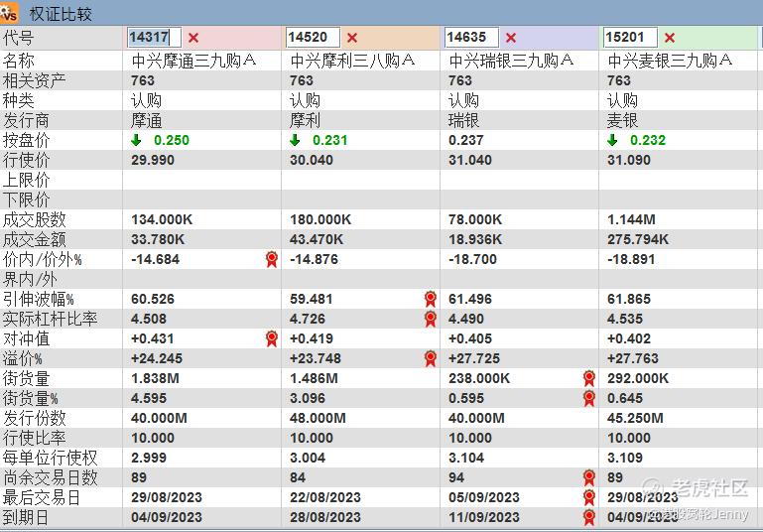763x532 pixels.
Task: Click the 按盘价 row label
Action: [26, 140]
